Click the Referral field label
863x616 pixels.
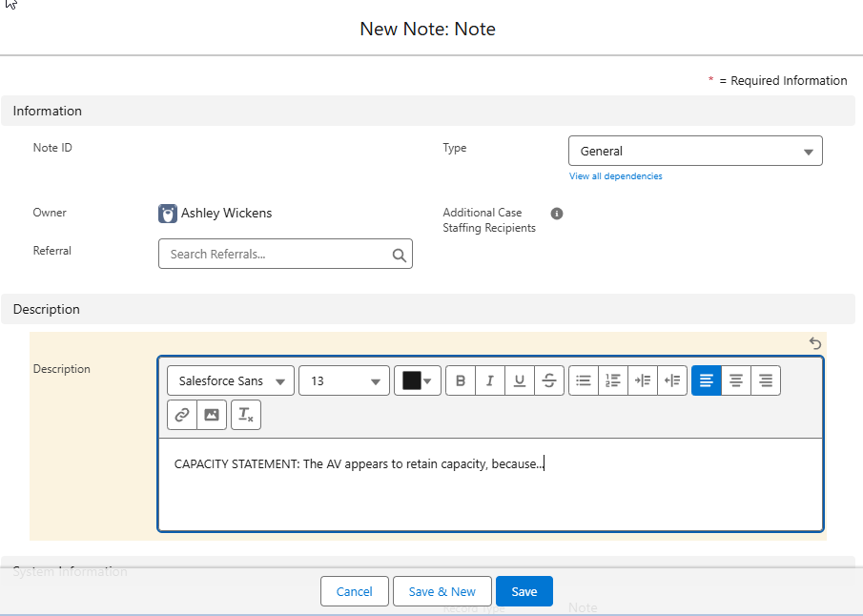point(52,251)
